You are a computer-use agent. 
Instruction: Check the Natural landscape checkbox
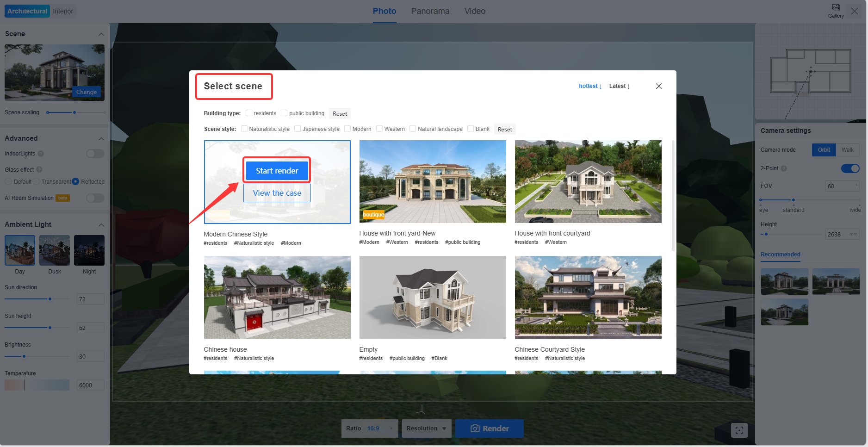[413, 129]
